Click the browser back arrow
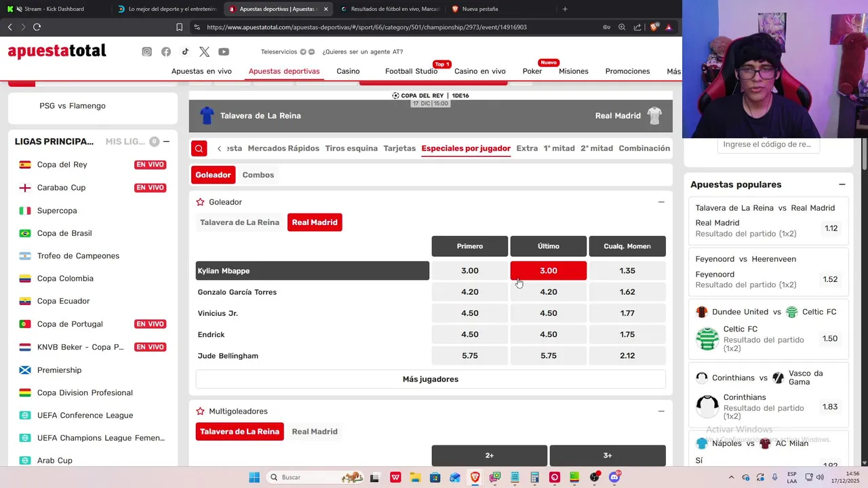This screenshot has height=488, width=868. click(x=9, y=27)
